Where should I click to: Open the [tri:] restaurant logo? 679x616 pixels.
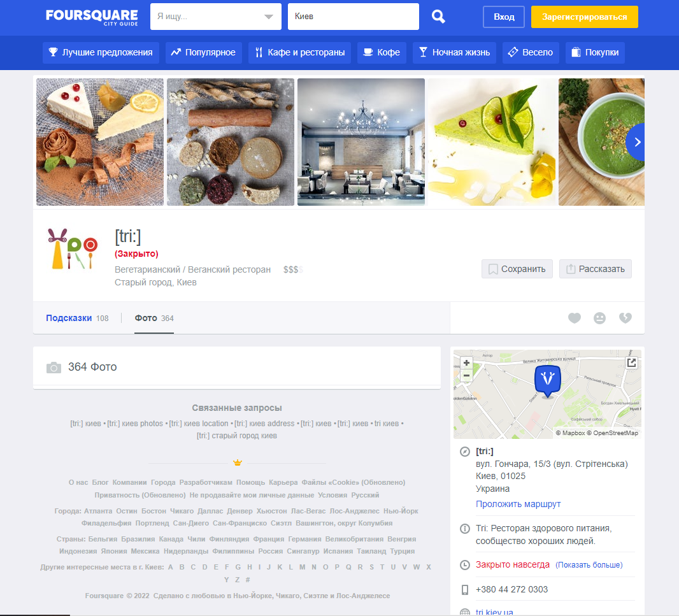coord(73,248)
